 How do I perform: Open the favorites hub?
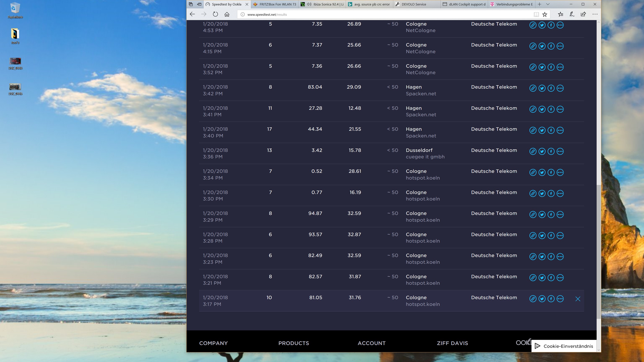pos(561,14)
